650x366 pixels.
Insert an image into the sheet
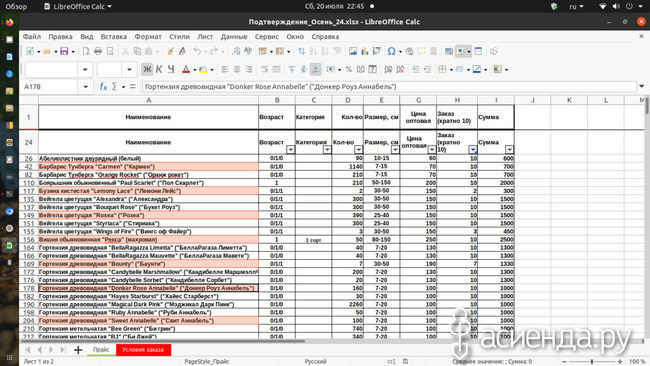[353, 51]
